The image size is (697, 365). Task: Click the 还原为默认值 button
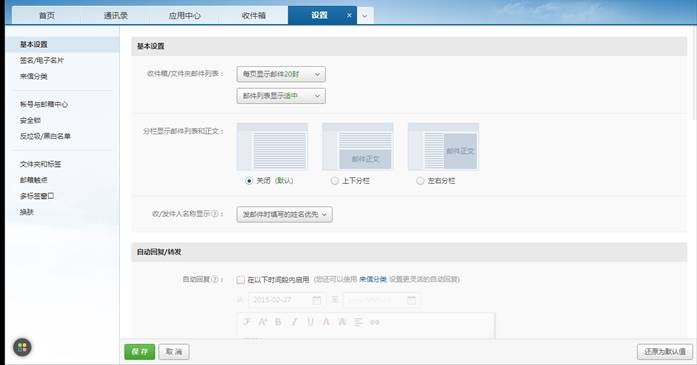click(x=665, y=352)
